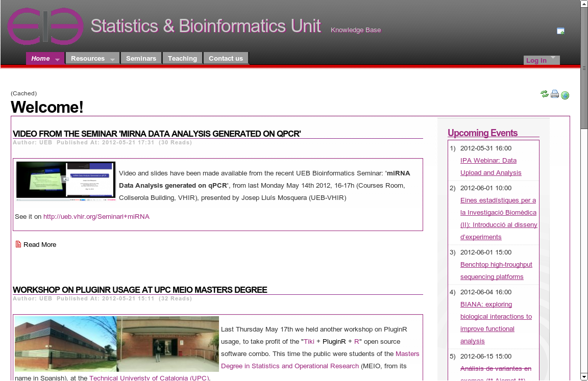
Task: Go to the Teaching menu tab
Action: pos(182,58)
